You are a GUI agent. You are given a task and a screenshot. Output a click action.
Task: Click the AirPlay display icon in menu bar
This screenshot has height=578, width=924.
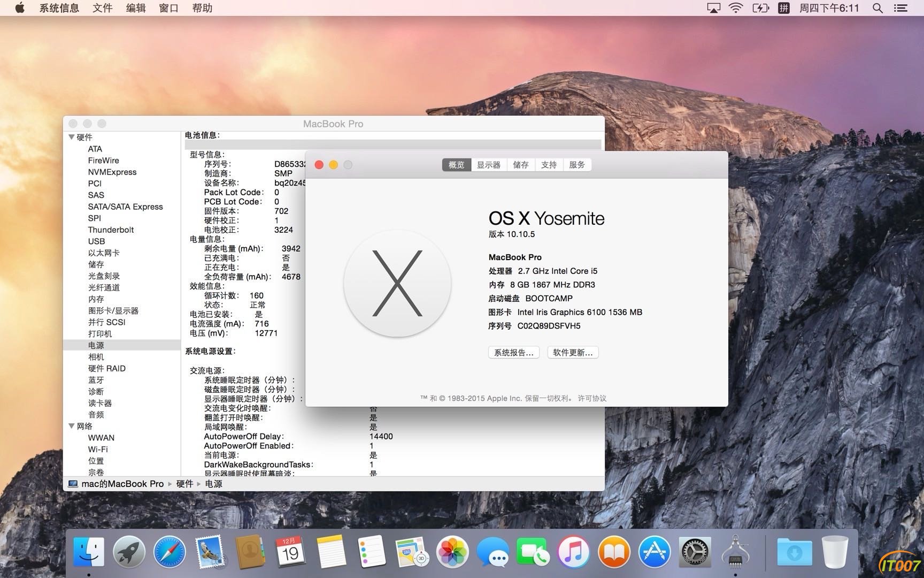713,8
